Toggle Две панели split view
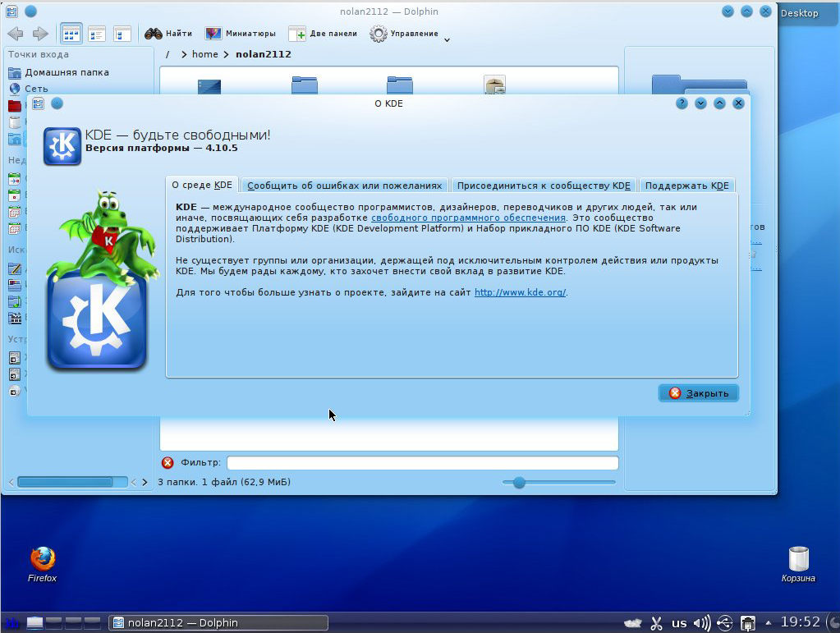The image size is (840, 633). click(x=323, y=34)
